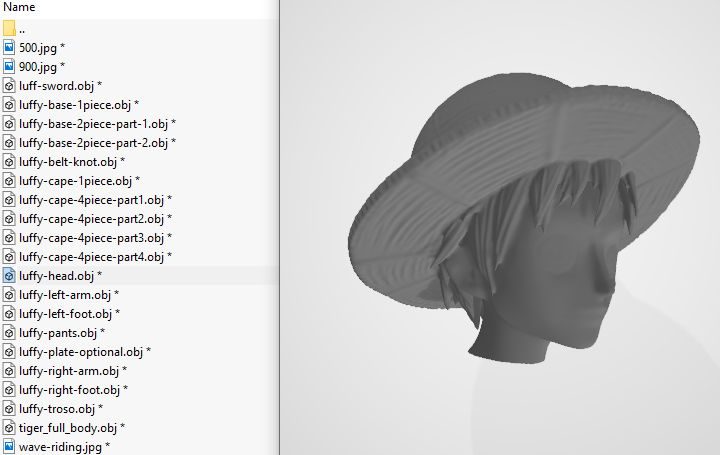Viewport: 720px width, 455px height.
Task: Select the 'luffy-base-2piece-part-1.obj' file name
Action: (93, 124)
